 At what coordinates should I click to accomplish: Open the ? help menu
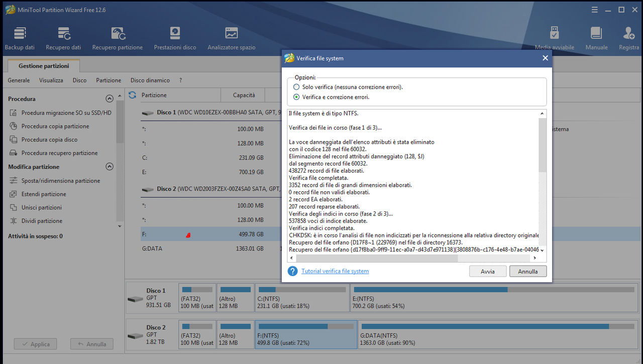(180, 80)
